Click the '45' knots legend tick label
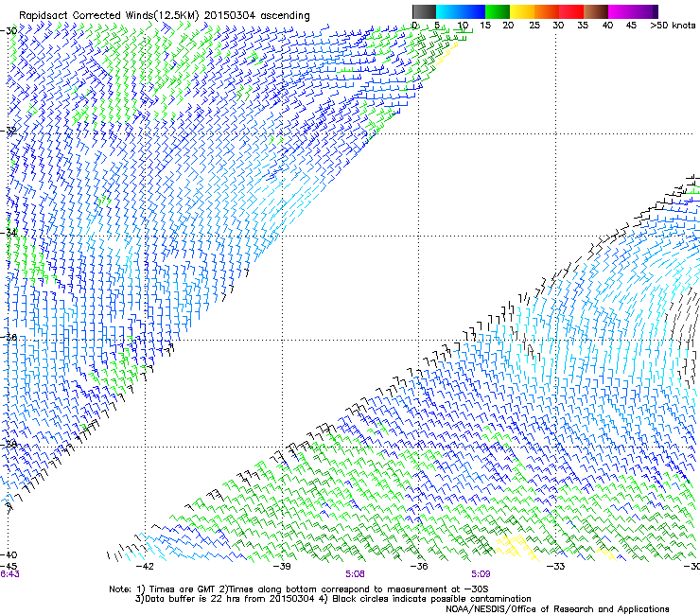The height and width of the screenshot is (615, 700). coord(631,25)
